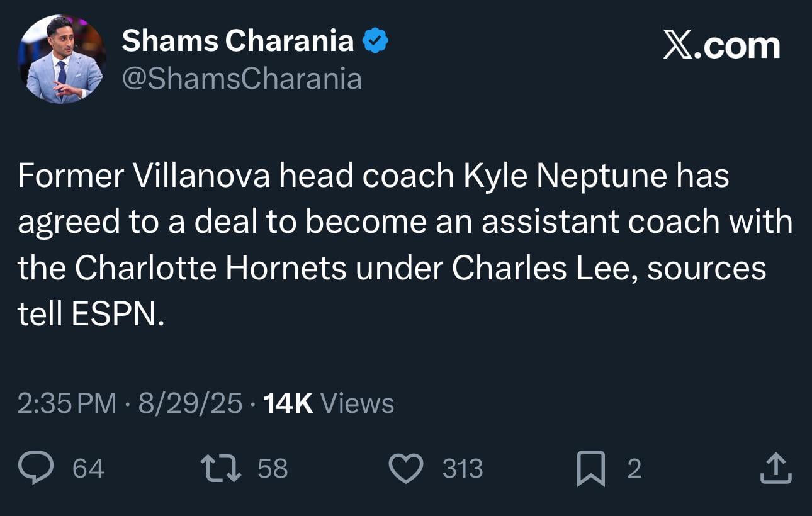Open the @ShamsCharania handle link
Screen dimensions: 812x516
coord(242,78)
